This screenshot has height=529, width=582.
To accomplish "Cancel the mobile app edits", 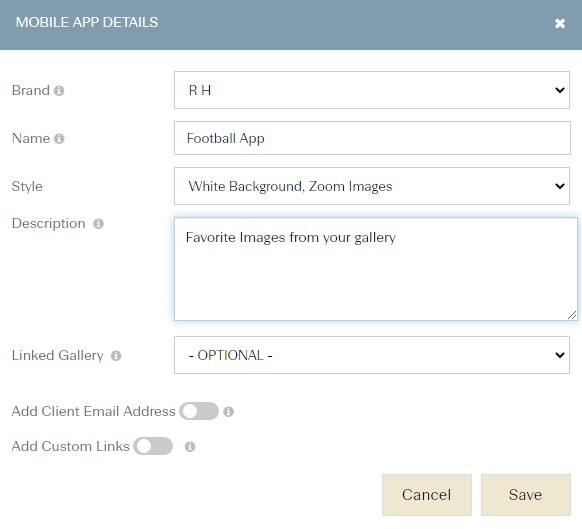I will (427, 495).
